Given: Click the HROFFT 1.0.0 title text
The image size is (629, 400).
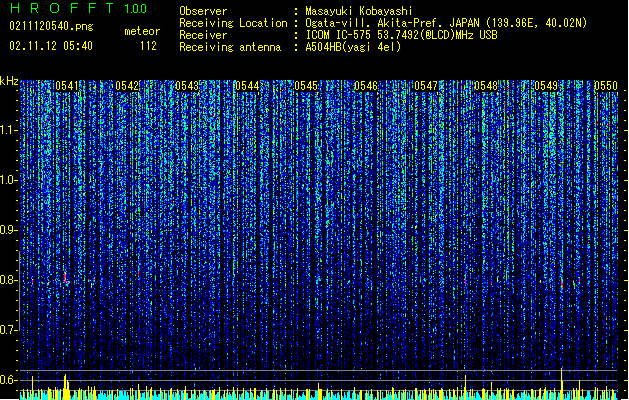Looking at the screenshot, I should [x=78, y=8].
